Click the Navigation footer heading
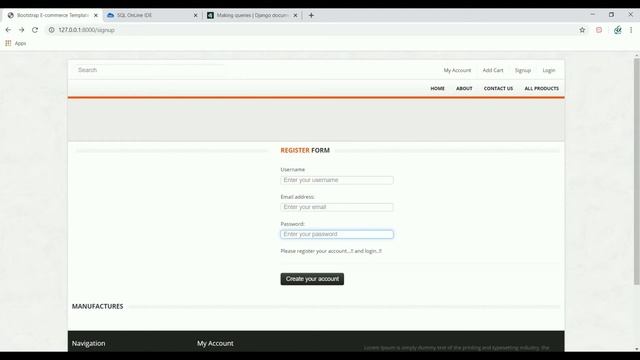This screenshot has height=360, width=640. tap(89, 343)
